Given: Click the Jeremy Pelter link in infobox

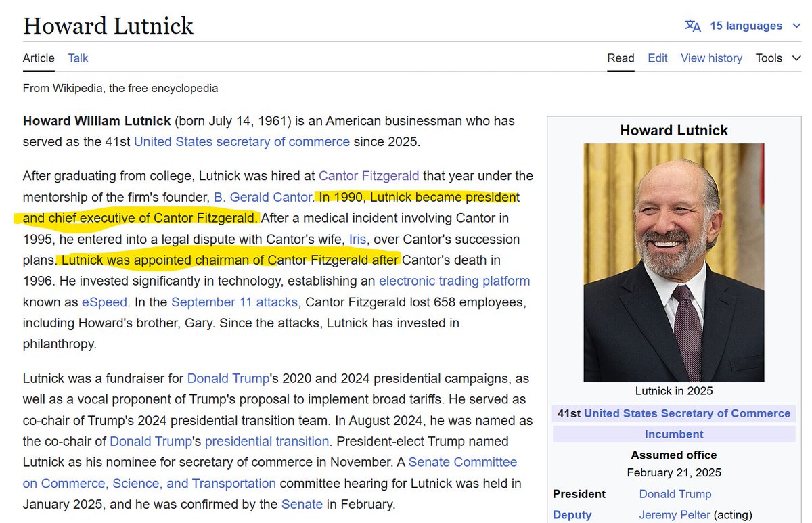Looking at the screenshot, I should [x=675, y=515].
